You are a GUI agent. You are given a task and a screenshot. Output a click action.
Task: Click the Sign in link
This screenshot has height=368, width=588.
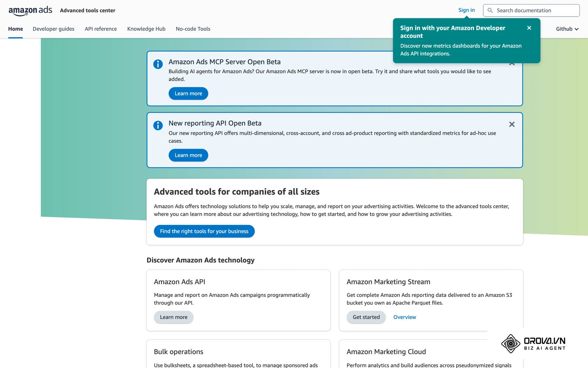(466, 10)
